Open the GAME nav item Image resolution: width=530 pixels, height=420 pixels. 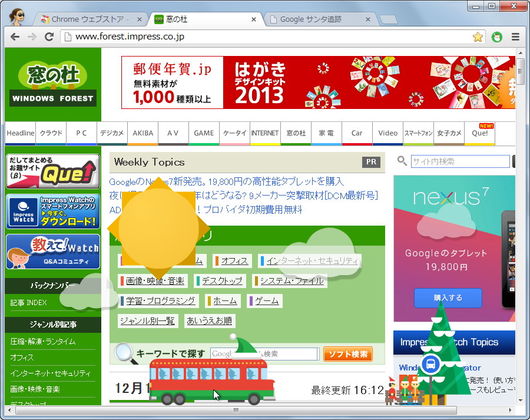click(x=204, y=133)
